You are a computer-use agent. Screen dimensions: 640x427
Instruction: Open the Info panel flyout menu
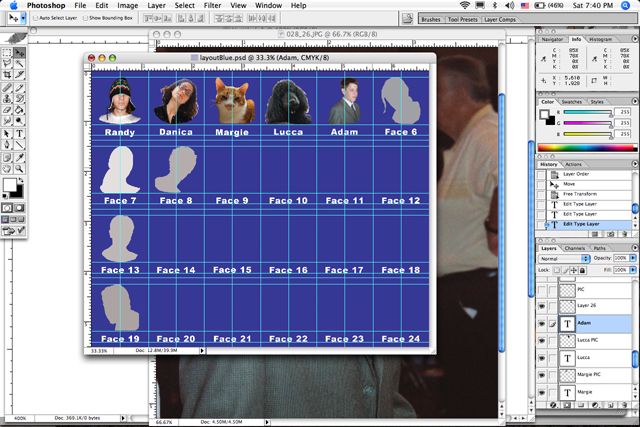click(x=634, y=39)
